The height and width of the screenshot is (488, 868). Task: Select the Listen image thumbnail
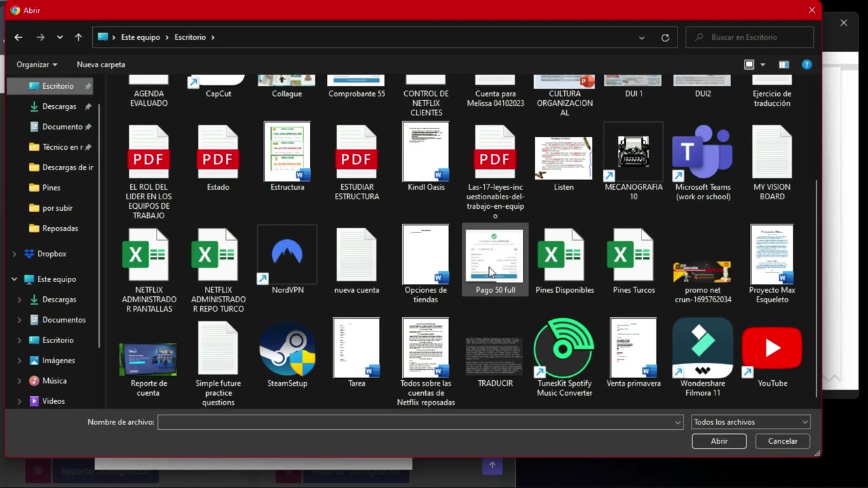pyautogui.click(x=564, y=158)
